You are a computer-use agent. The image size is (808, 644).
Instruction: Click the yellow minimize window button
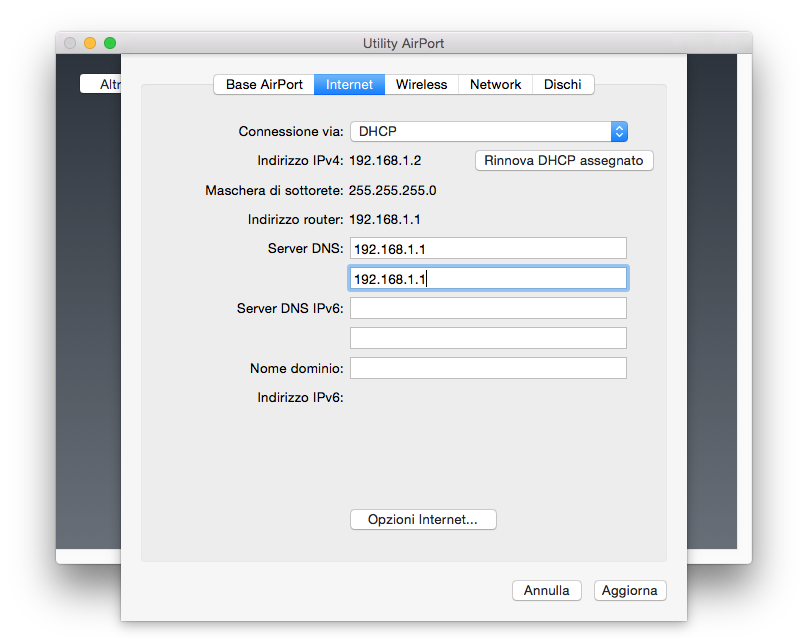[x=90, y=43]
